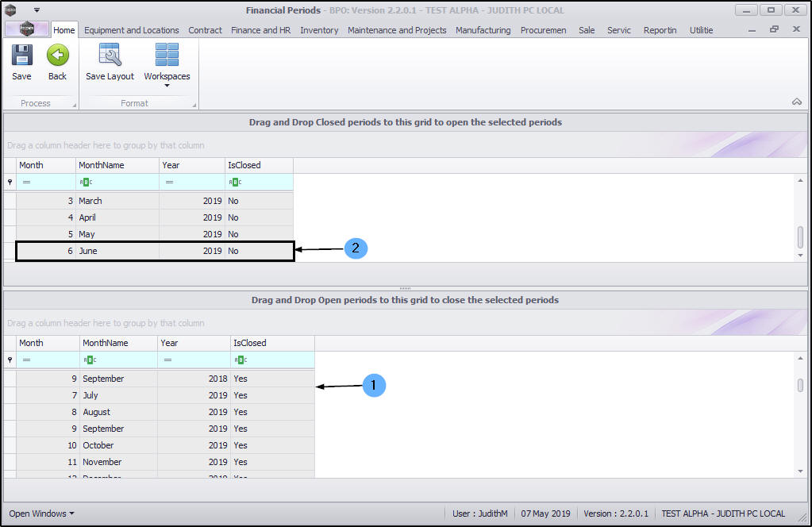Select the June 2019 open period row
This screenshot has width=812, height=527.
pyautogui.click(x=154, y=251)
